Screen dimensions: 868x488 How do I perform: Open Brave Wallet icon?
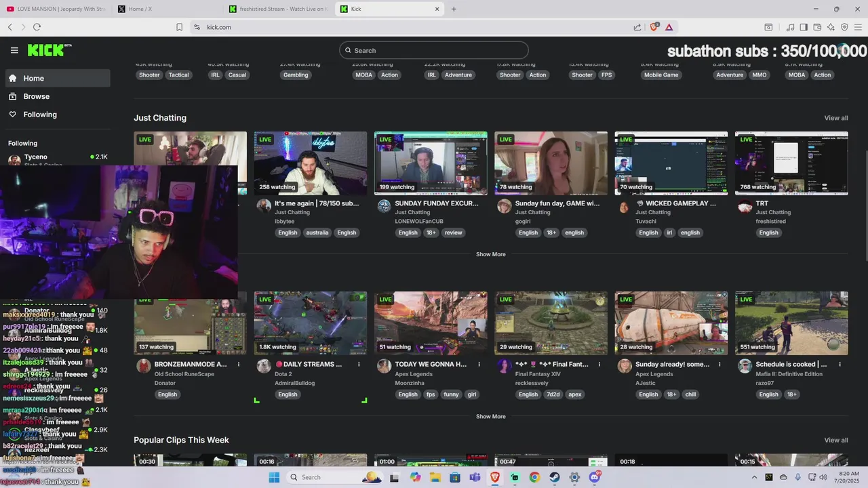[x=817, y=27]
